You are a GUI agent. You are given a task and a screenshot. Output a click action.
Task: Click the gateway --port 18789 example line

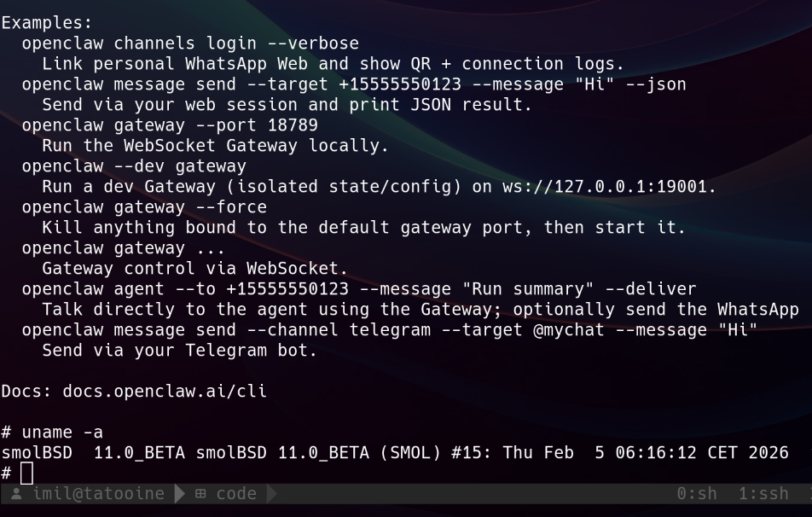click(x=170, y=125)
